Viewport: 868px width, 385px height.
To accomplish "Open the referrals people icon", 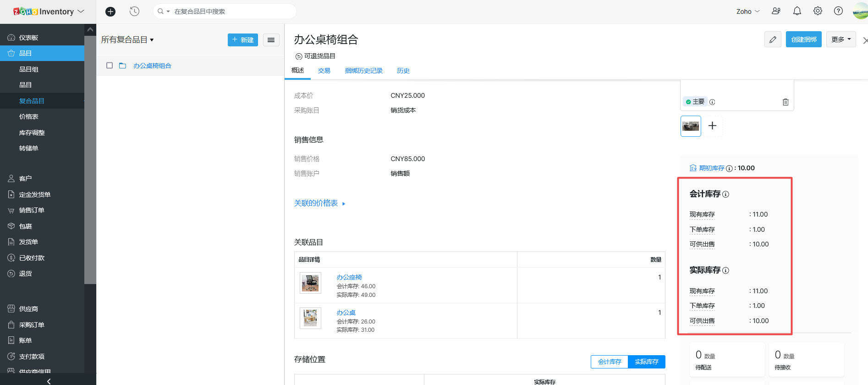I will [776, 11].
